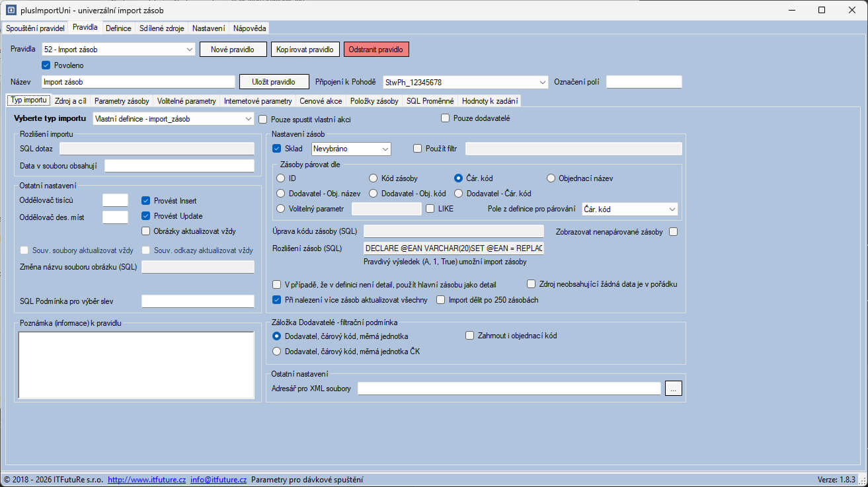
Task: Click the Rozlišení zásob SQL field
Action: pyautogui.click(x=454, y=248)
